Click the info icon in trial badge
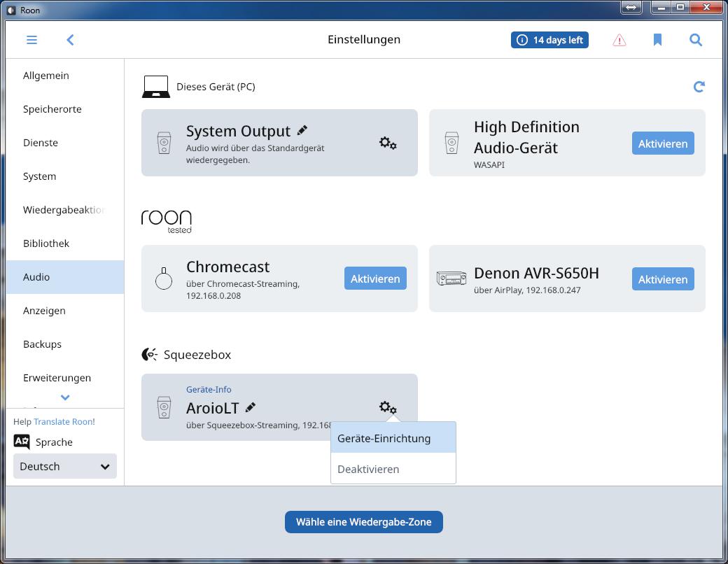The width and height of the screenshot is (728, 564). [522, 41]
